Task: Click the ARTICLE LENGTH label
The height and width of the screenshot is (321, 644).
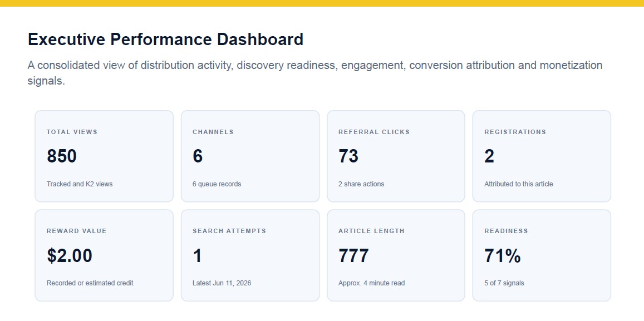Action: [x=372, y=231]
